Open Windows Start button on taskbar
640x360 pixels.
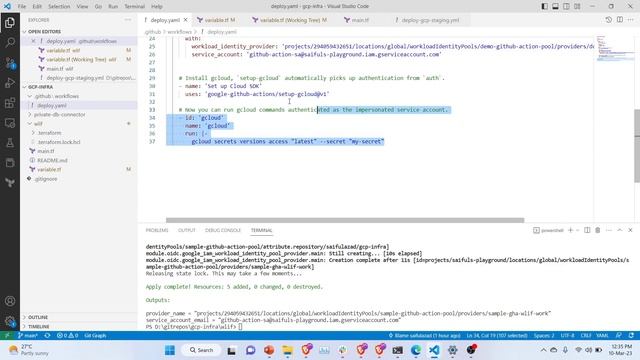(x=170, y=350)
